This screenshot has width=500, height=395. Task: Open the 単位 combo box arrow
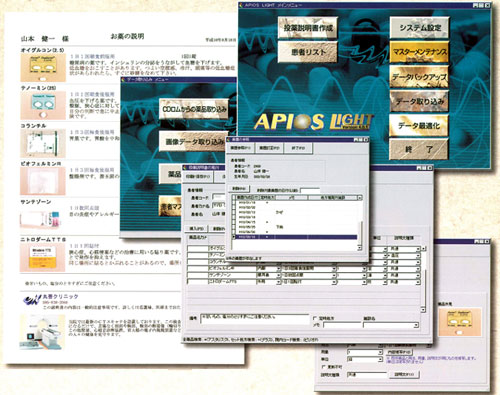[380, 360]
